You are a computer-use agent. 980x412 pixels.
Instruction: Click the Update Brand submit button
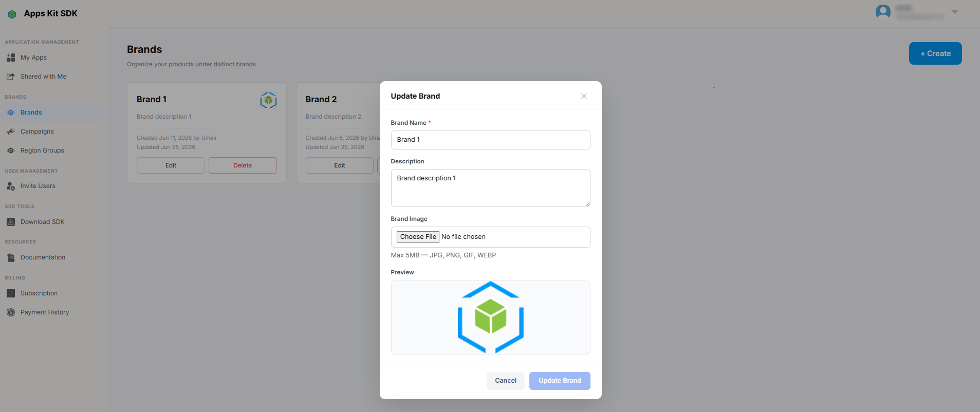tap(560, 381)
